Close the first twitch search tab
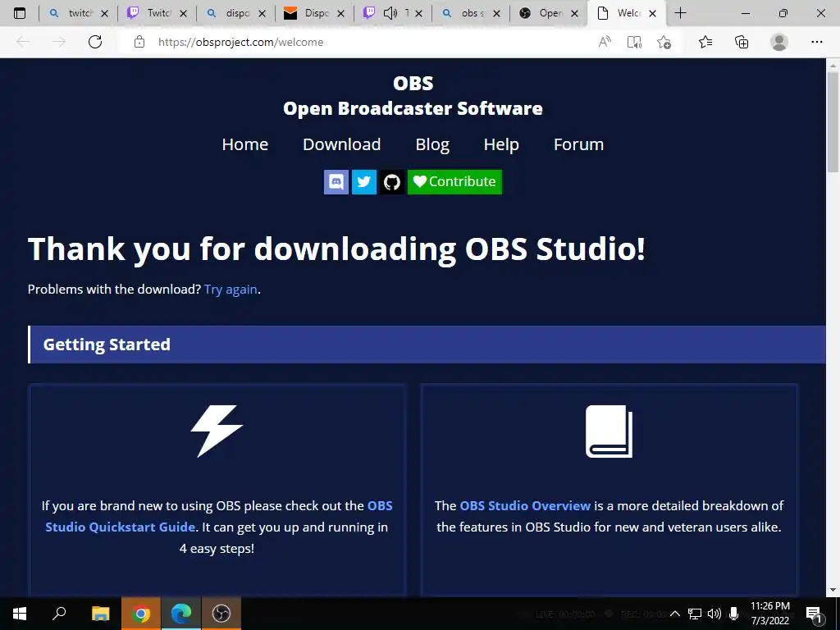The width and height of the screenshot is (840, 630). click(104, 13)
